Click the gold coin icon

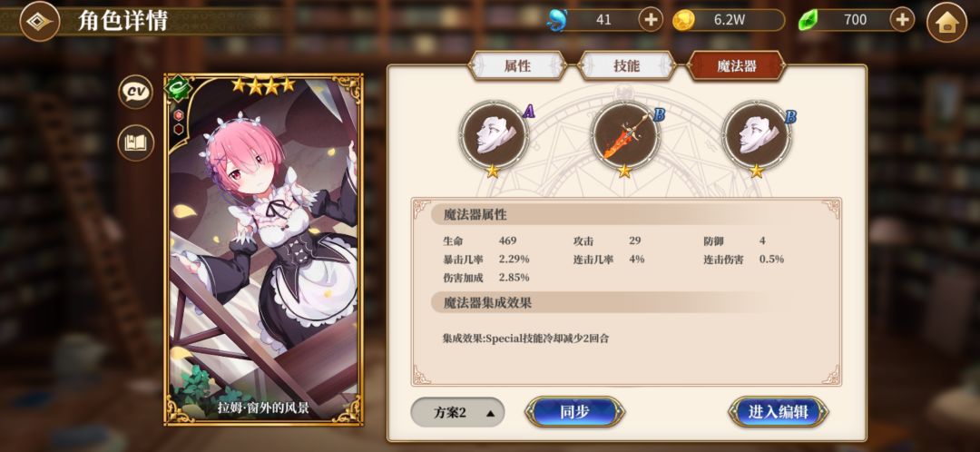coord(684,21)
